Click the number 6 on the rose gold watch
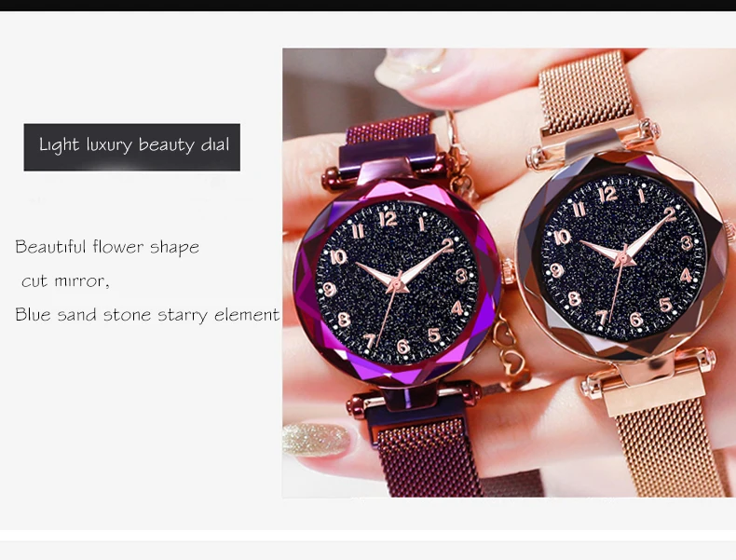 point(636,320)
